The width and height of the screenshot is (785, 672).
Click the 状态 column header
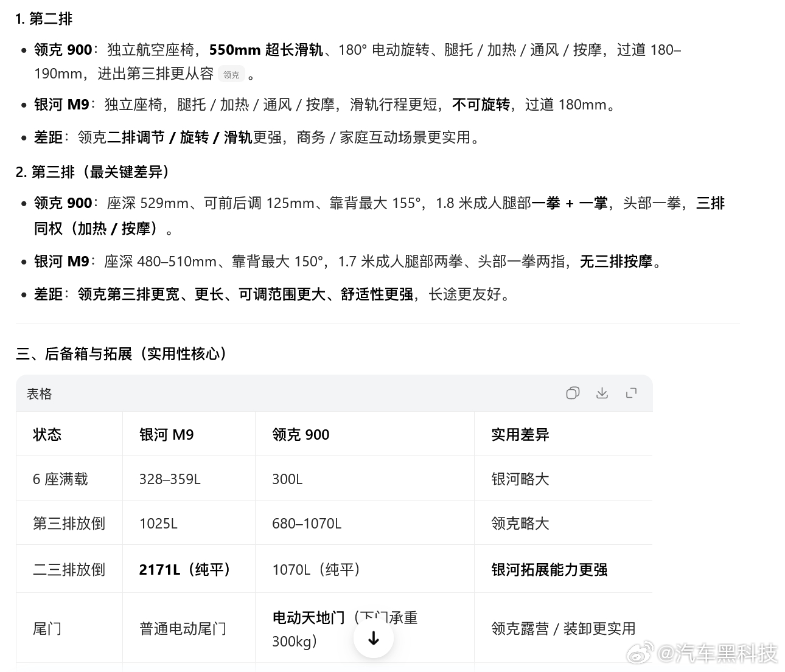coord(47,434)
